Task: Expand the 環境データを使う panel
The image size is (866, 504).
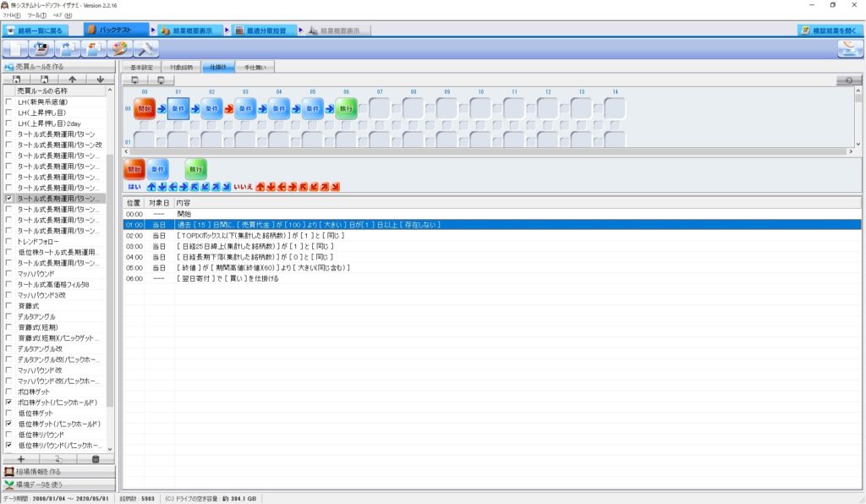Action: [56, 485]
